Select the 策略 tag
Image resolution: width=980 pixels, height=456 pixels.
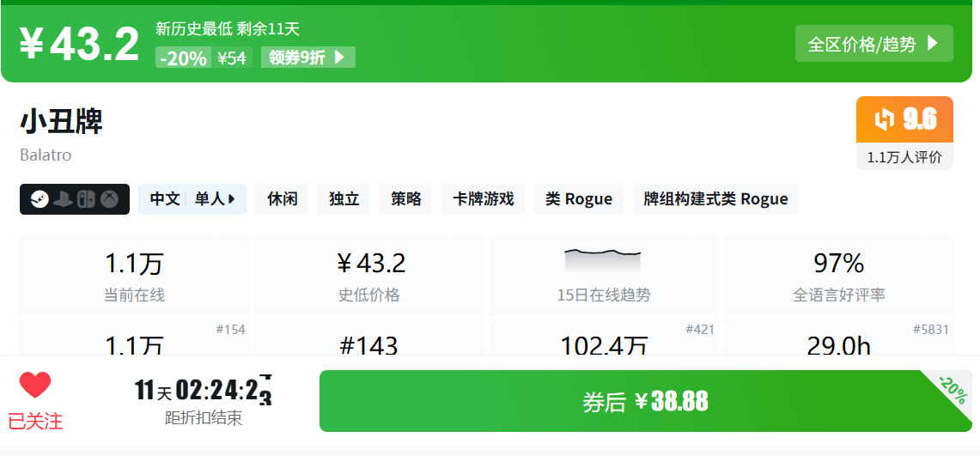coord(406,199)
